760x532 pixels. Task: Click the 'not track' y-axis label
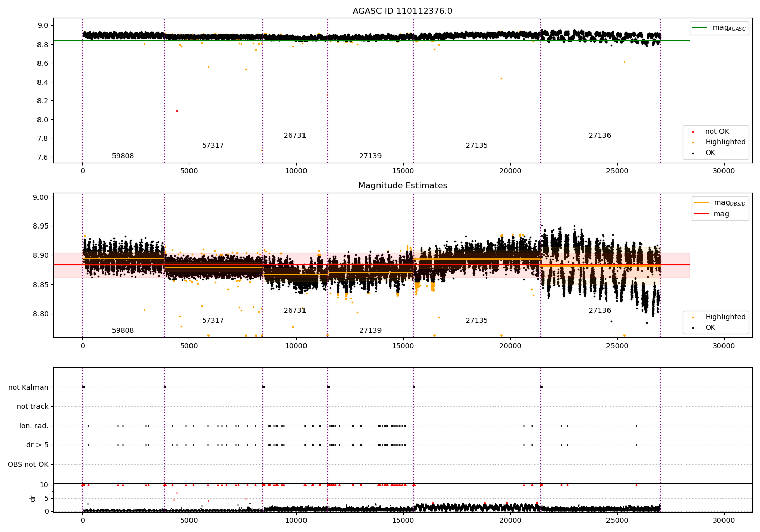coord(32,407)
